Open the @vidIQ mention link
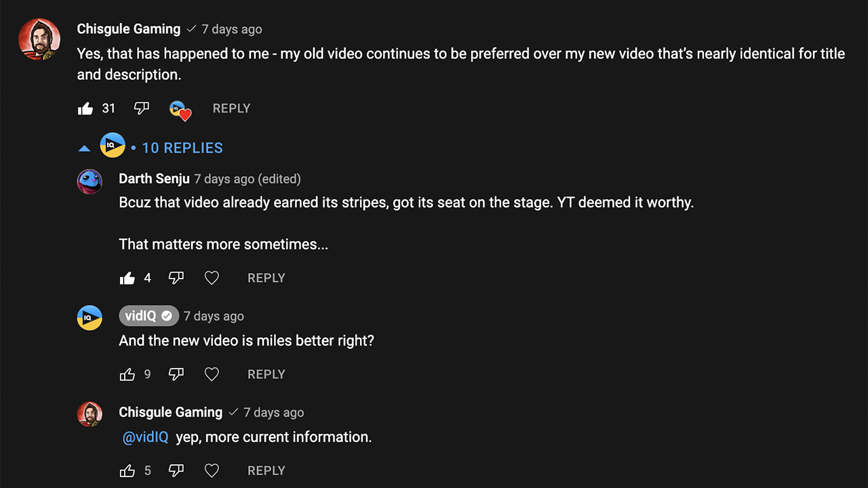 (x=145, y=437)
